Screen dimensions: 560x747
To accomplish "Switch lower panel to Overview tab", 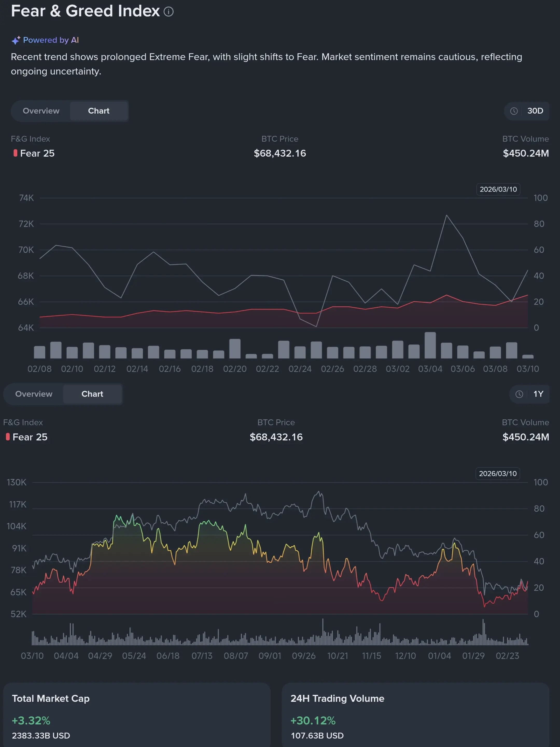I will pyautogui.click(x=34, y=394).
